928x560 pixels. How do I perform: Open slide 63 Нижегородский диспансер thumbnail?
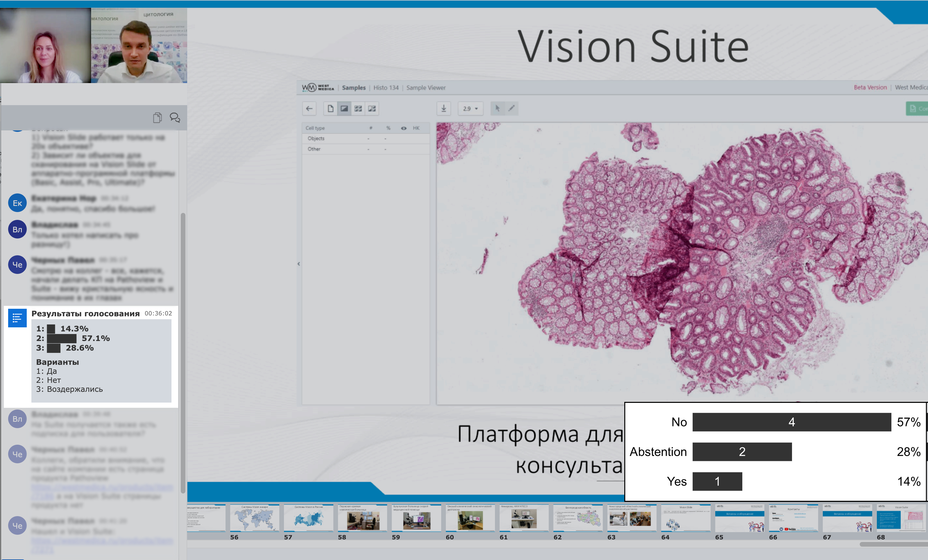(x=632, y=518)
